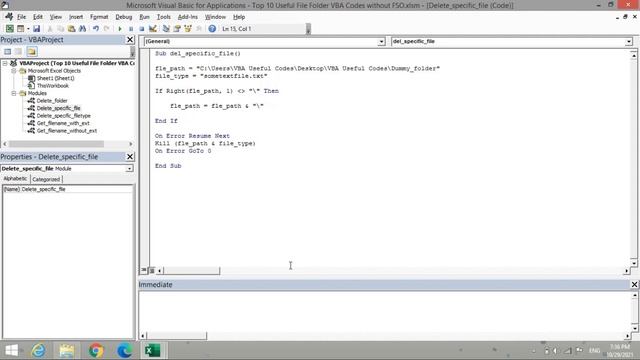This screenshot has height=360, width=640.
Task: Open the View menu
Action: click(56, 17)
